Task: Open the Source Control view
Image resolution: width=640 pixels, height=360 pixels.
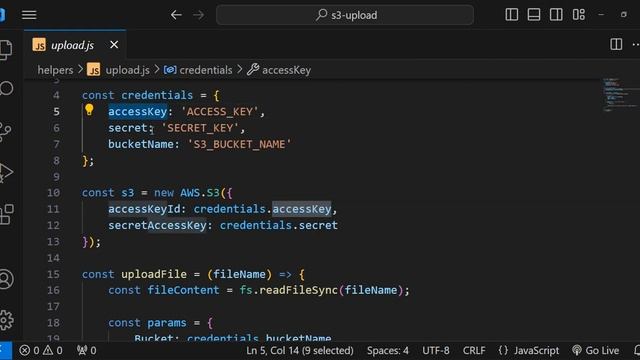Action: point(5,131)
